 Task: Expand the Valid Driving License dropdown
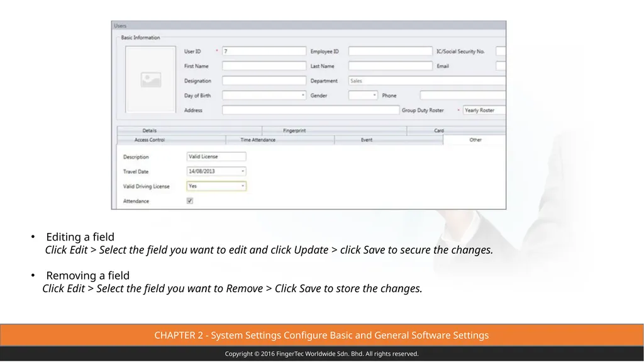[216, 186]
